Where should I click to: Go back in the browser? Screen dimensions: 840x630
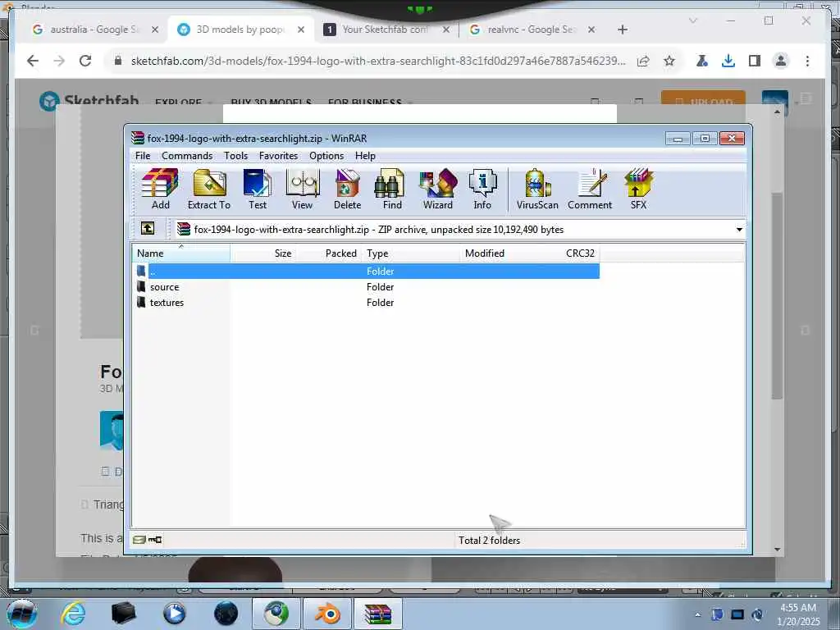pyautogui.click(x=33, y=61)
